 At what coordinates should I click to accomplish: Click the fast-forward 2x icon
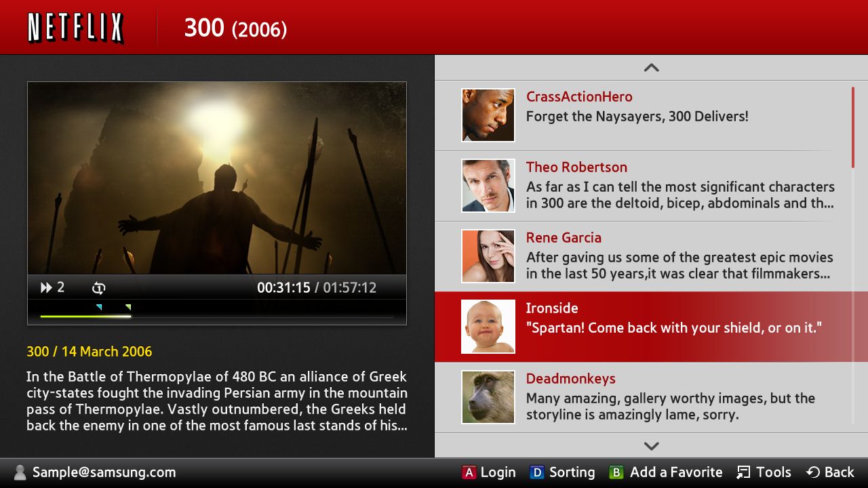[x=52, y=287]
